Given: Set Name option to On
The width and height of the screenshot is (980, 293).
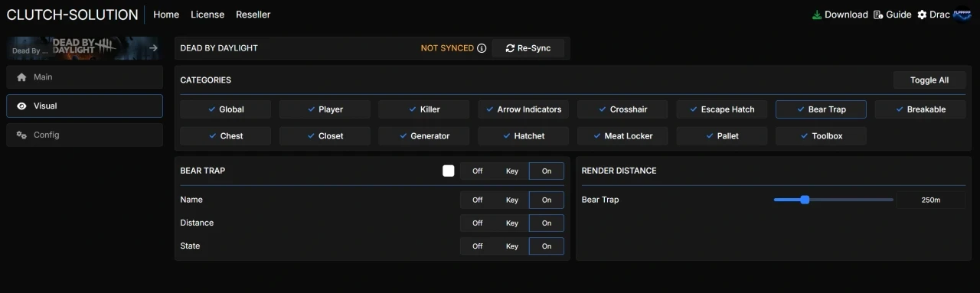Looking at the screenshot, I should [547, 200].
